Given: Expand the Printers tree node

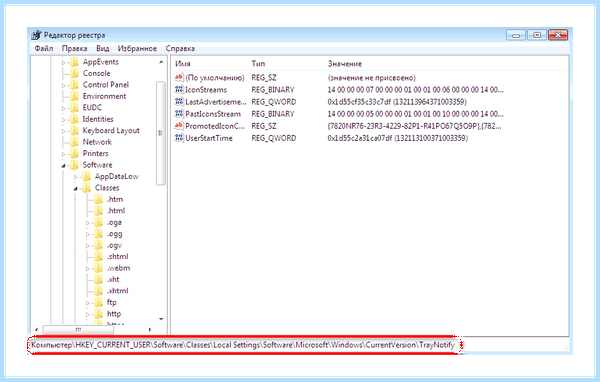Looking at the screenshot, I should (x=64, y=154).
